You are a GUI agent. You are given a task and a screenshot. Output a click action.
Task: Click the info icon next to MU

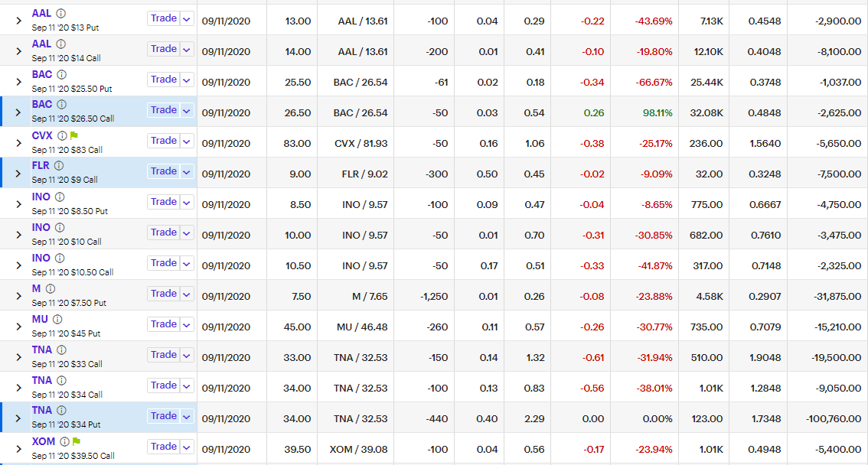pyautogui.click(x=57, y=319)
